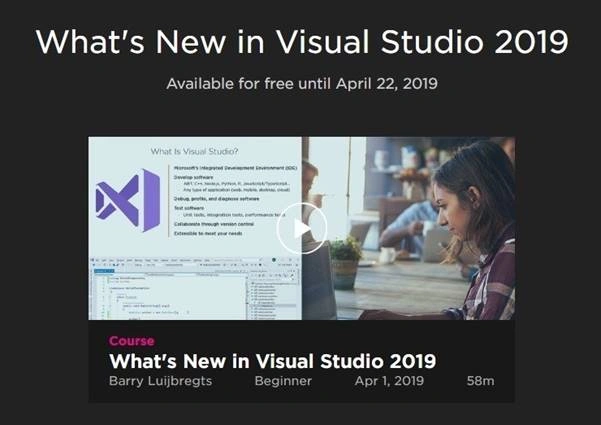Click the "58m" duration text

[x=480, y=381]
